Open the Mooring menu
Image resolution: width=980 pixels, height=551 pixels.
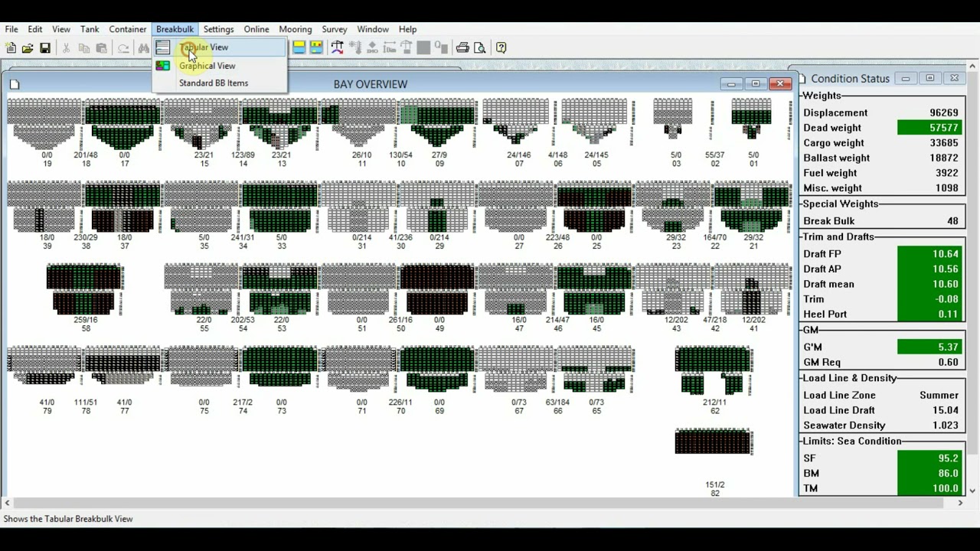[296, 29]
